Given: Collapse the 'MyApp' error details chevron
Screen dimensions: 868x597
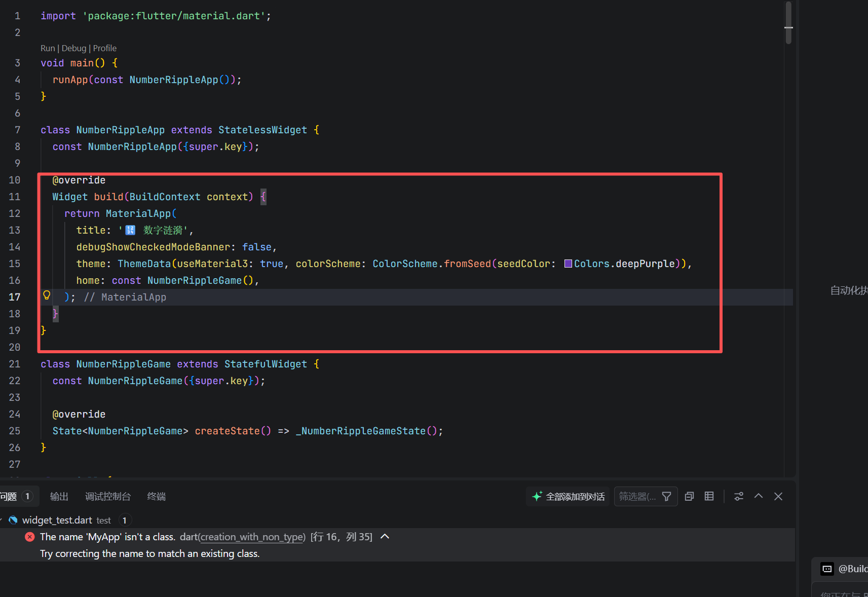Looking at the screenshot, I should (x=385, y=536).
